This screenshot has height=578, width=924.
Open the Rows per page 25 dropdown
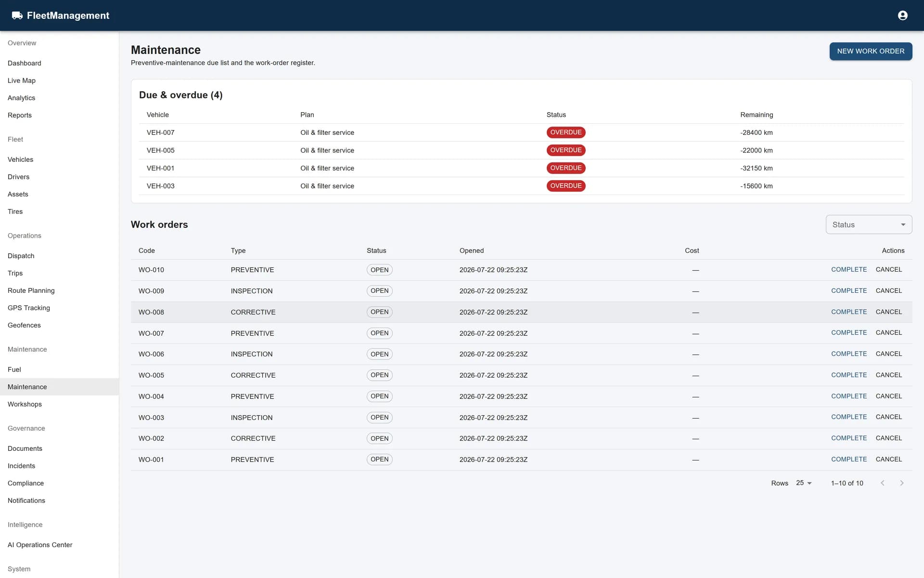[x=804, y=483]
